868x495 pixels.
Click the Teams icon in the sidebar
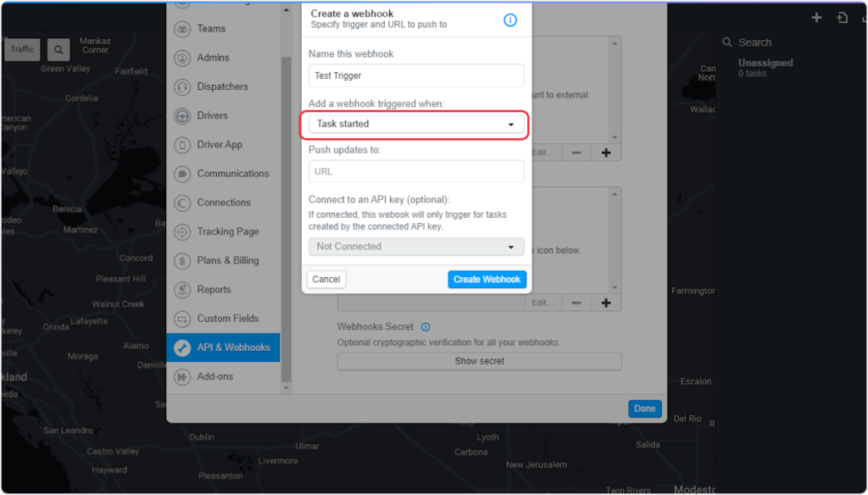coord(182,29)
